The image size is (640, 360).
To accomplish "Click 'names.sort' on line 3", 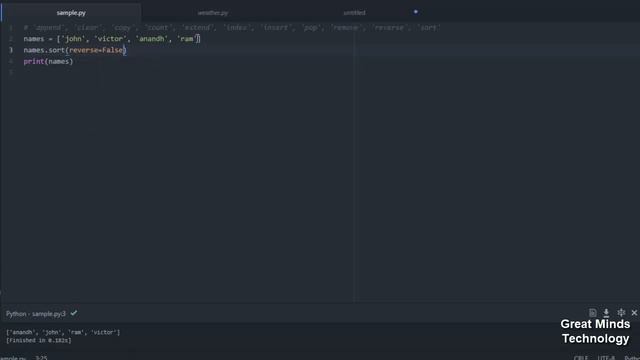I will 44,50.
